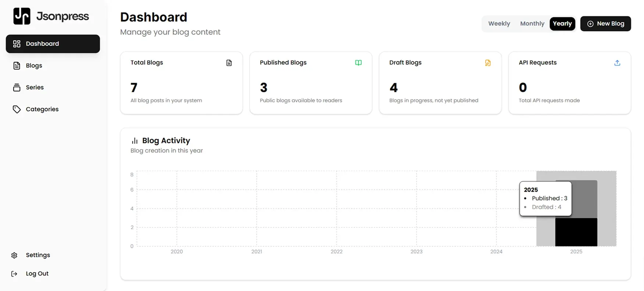Image resolution: width=644 pixels, height=291 pixels.
Task: Click the API Requests count 0
Action: (523, 88)
